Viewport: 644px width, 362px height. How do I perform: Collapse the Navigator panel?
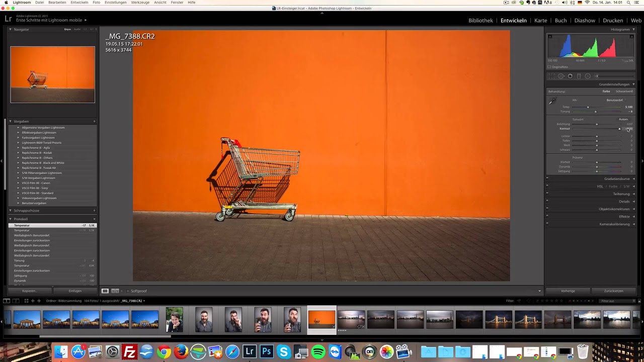10,29
